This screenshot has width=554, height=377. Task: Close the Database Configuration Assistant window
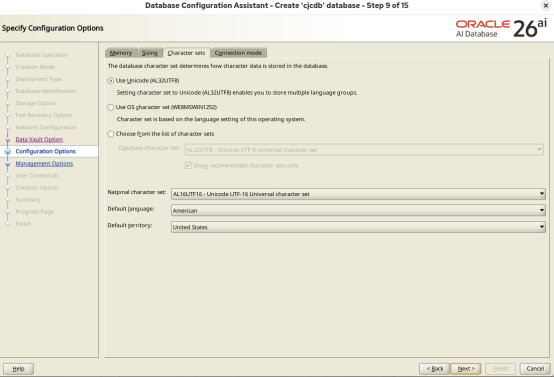[546, 6]
